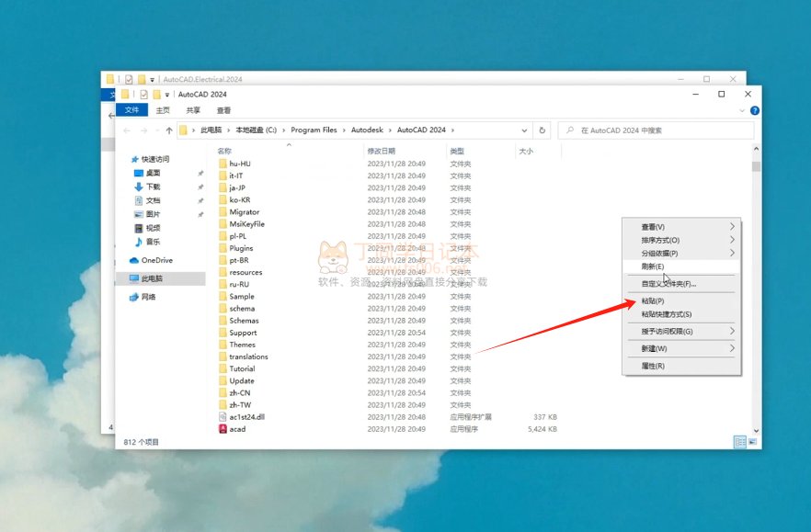The image size is (811, 532).
Task: Click Autodesk in the breadcrumb path
Action: click(367, 130)
